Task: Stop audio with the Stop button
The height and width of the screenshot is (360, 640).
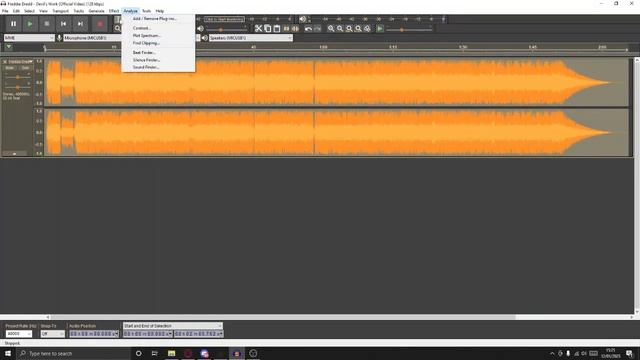Action: [47, 24]
